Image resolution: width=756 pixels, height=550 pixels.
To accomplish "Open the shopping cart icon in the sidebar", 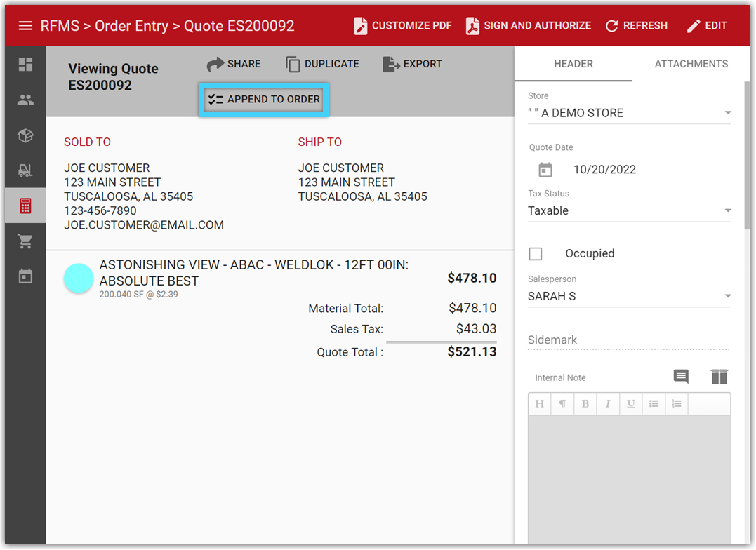I will click(x=25, y=241).
